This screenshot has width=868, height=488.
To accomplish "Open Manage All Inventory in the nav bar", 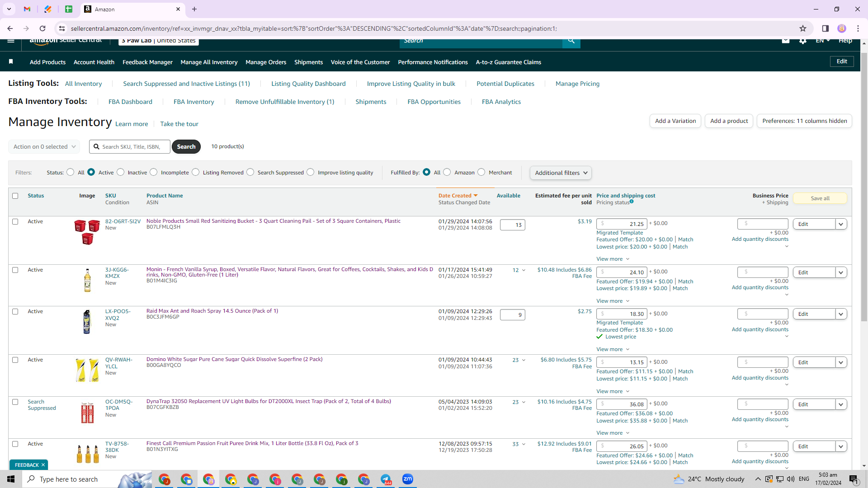I will coord(209,62).
